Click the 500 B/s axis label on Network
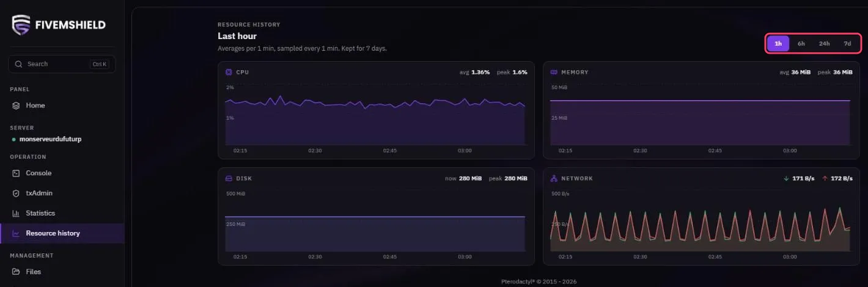Image resolution: width=868 pixels, height=287 pixels. click(561, 194)
